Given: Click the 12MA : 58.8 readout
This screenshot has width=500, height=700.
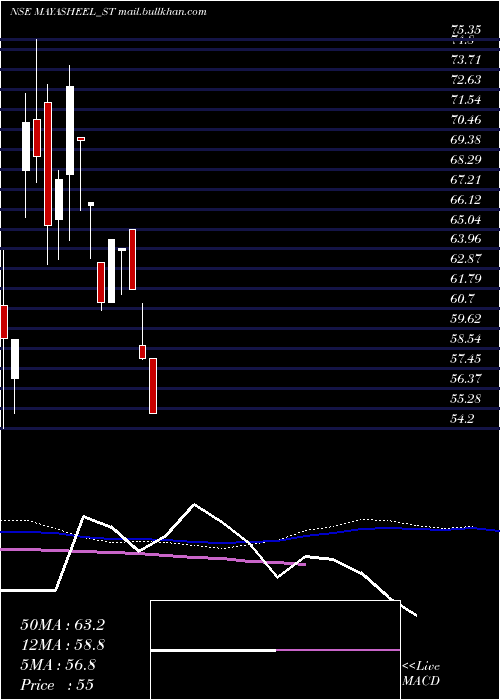Looking at the screenshot, I should pyautogui.click(x=62, y=645).
